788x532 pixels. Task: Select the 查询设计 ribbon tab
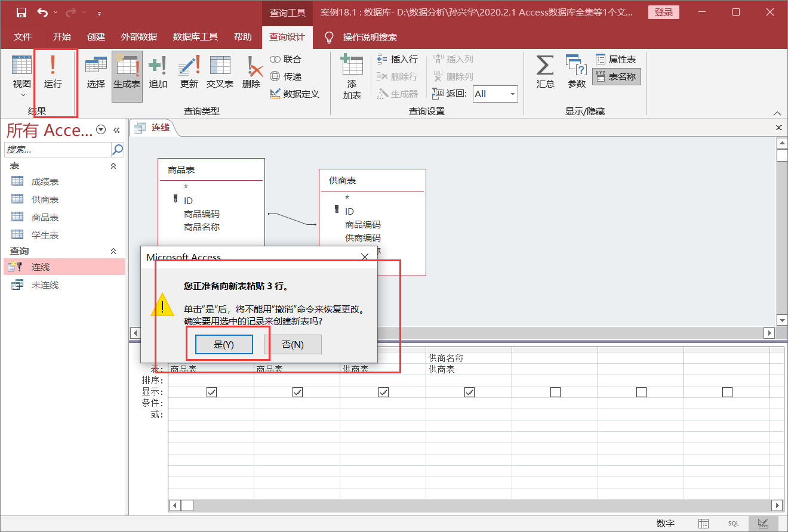(x=287, y=37)
